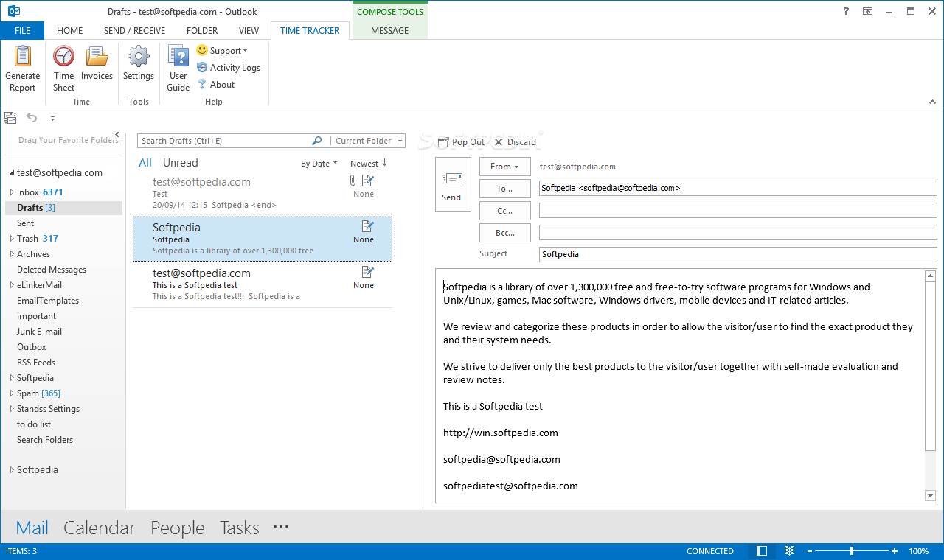944x560 pixels.
Task: Expand the Inbox folder
Action: pyautogui.click(x=12, y=192)
